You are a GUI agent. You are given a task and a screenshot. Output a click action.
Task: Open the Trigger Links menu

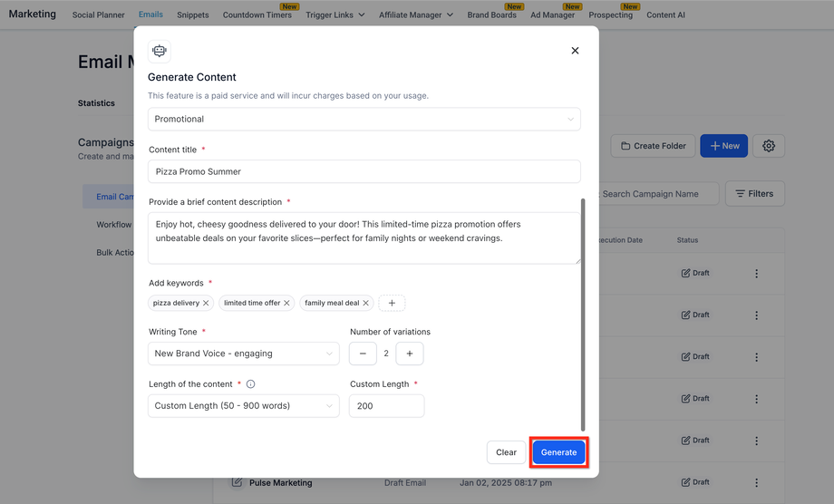[335, 15]
